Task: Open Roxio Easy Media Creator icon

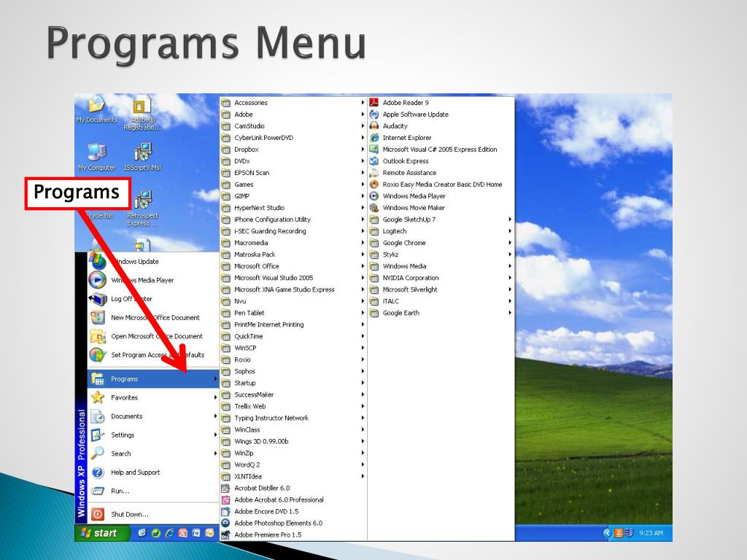Action: point(374,184)
